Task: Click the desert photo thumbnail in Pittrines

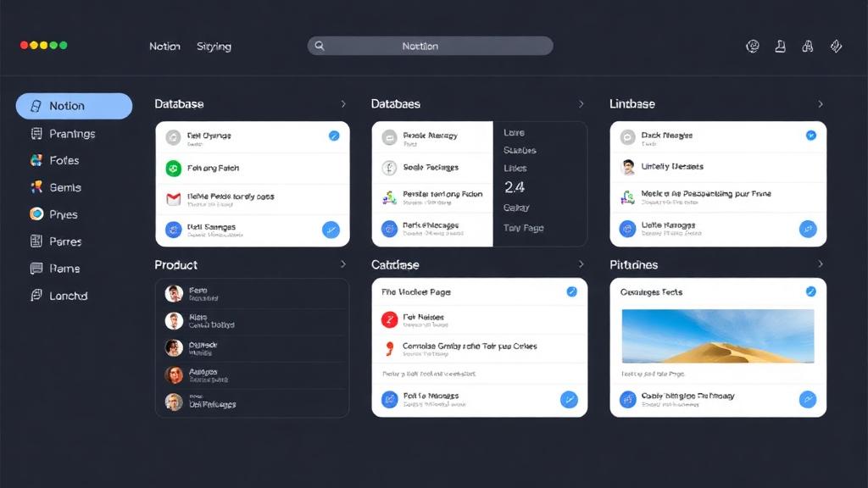Action: tap(717, 337)
